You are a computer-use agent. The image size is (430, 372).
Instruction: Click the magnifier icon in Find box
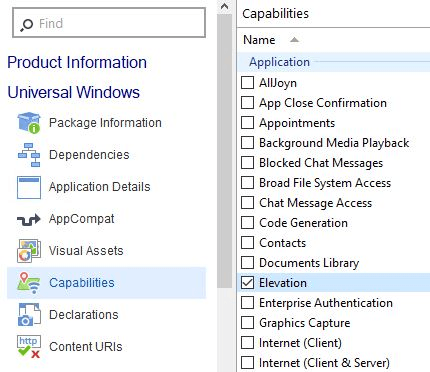(26, 24)
